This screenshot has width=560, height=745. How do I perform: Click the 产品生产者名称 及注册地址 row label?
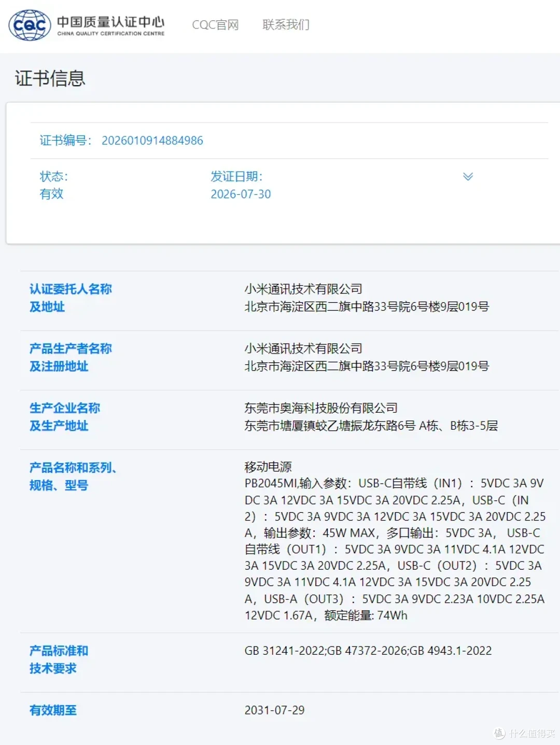tap(71, 357)
